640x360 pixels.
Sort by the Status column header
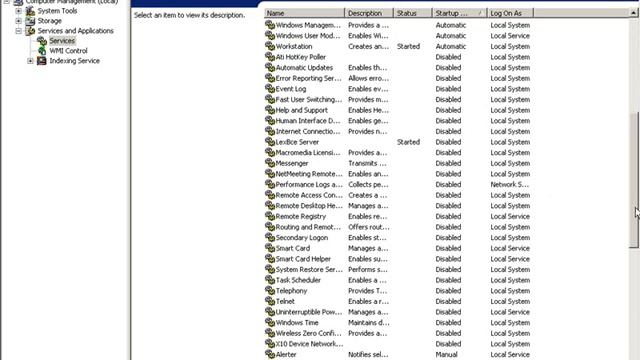[x=413, y=13]
